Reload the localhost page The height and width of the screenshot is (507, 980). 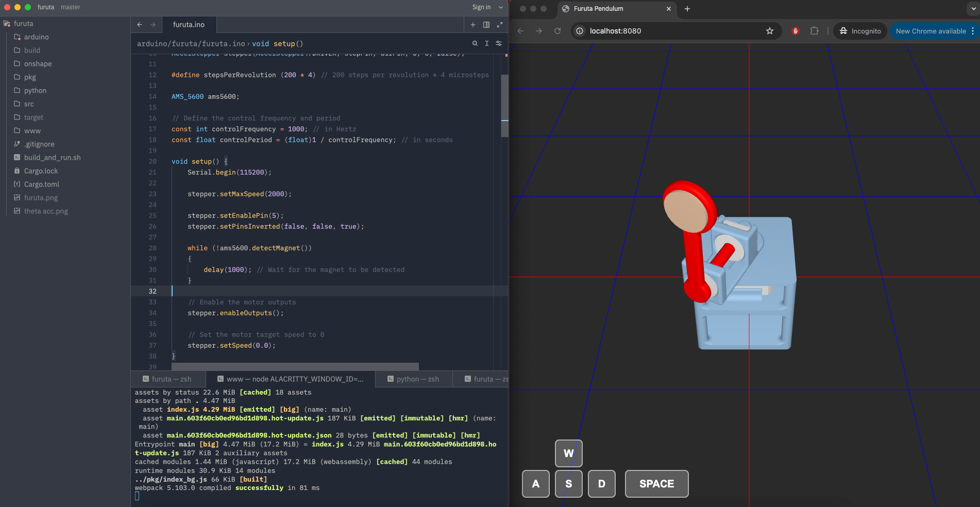[557, 31]
